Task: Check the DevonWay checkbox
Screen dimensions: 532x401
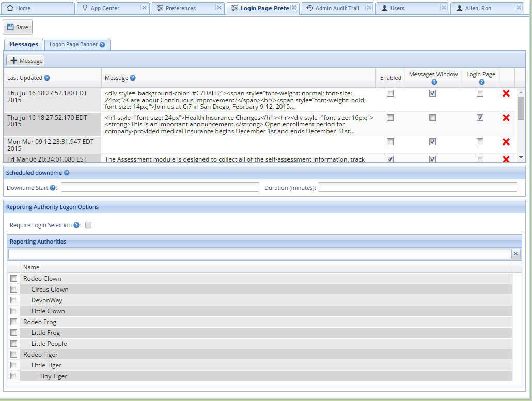Action: (x=13, y=300)
